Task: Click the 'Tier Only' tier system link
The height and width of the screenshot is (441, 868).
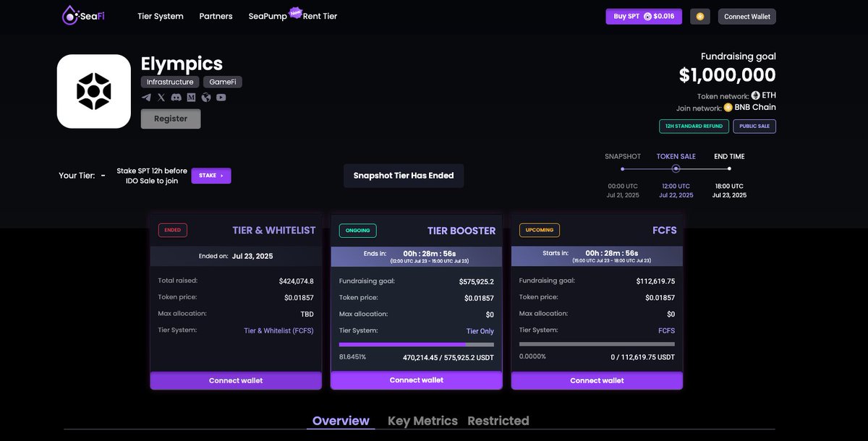Action: tap(480, 331)
